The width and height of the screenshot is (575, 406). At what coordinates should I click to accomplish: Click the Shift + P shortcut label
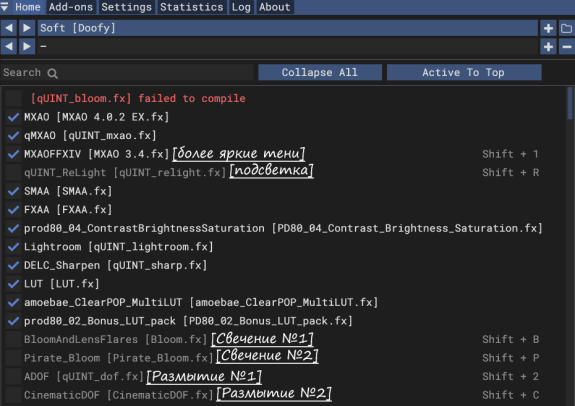[510, 358]
